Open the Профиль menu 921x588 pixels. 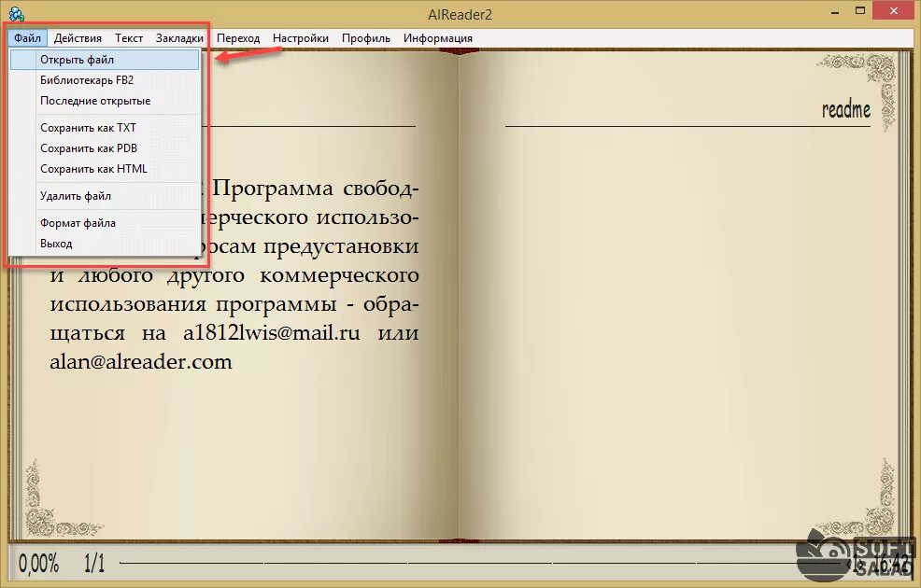pyautogui.click(x=366, y=38)
